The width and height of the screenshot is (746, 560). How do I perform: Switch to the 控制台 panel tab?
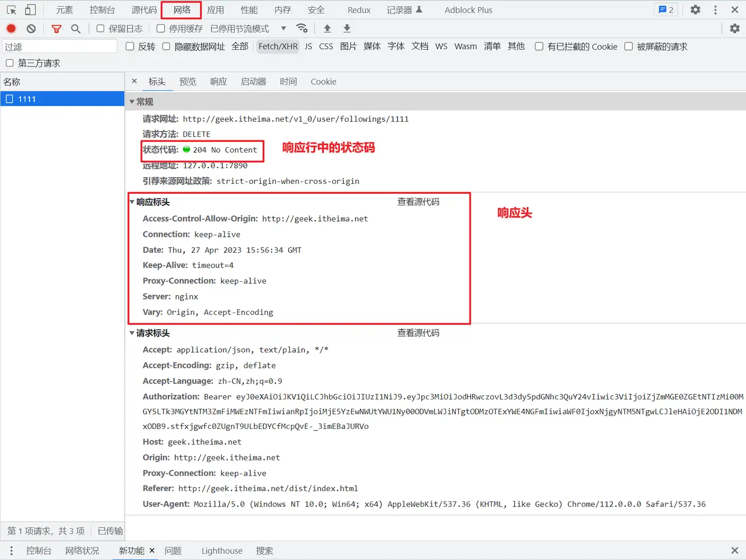tap(102, 10)
